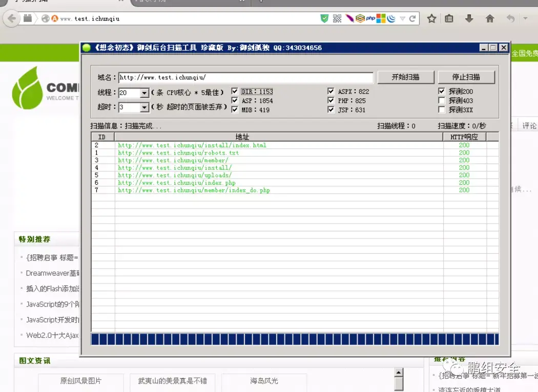The width and height of the screenshot is (538, 392).
Task: Enable the 探测403 checkbox
Action: [x=442, y=100]
